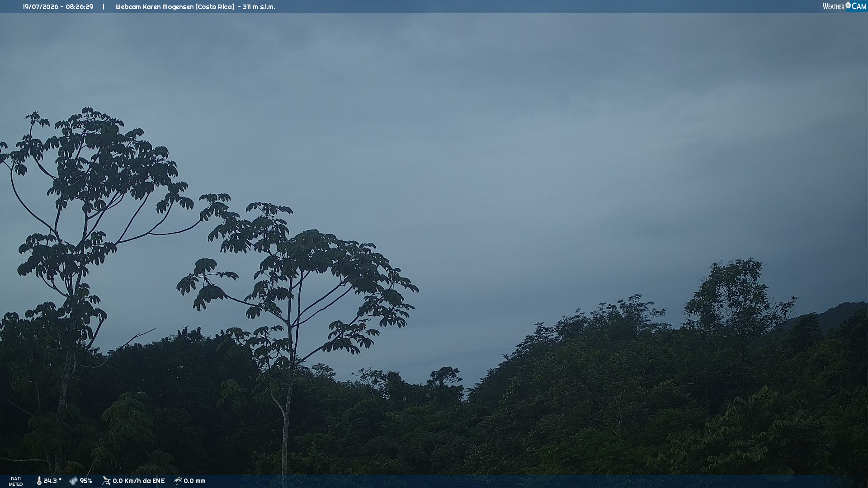Click the rainfall gauge icon
The height and width of the screenshot is (488, 868).
tap(178, 481)
